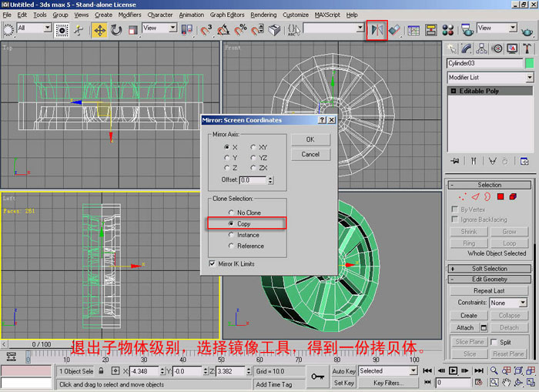Switch to the Modify panel tab icon
The height and width of the screenshot is (392, 539).
[466, 49]
